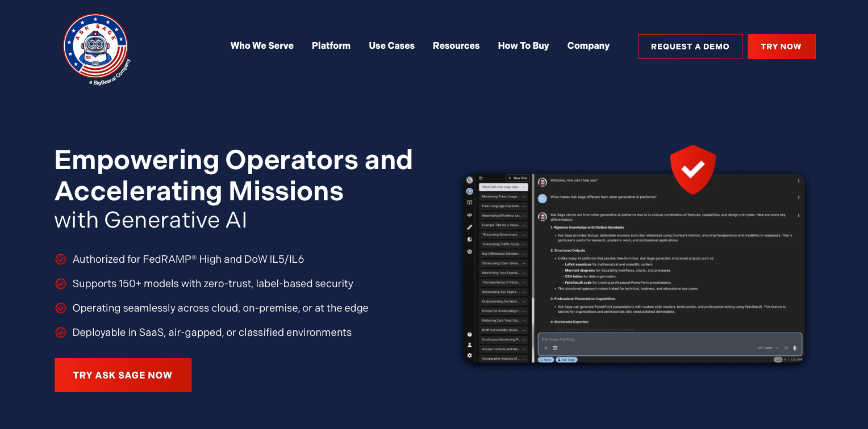The width and height of the screenshot is (868, 429).
Task: Open the Use Cases menu
Action: (x=391, y=46)
